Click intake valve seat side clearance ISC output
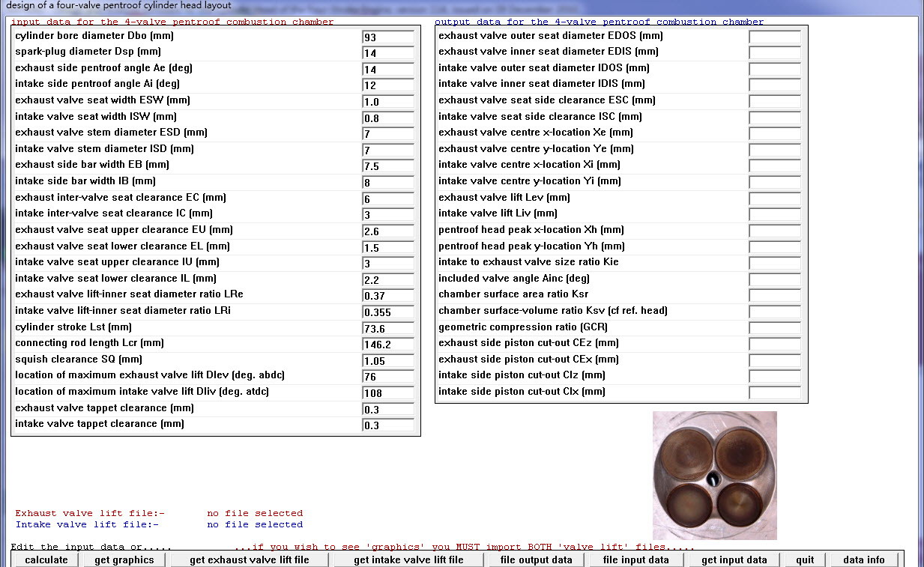Screen dimensions: 924x567 (775, 118)
